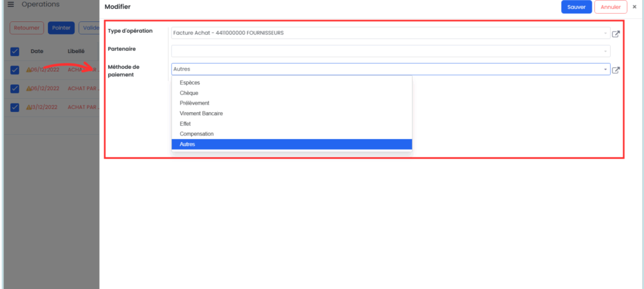
Task: Click the Retourner button
Action: (26, 28)
